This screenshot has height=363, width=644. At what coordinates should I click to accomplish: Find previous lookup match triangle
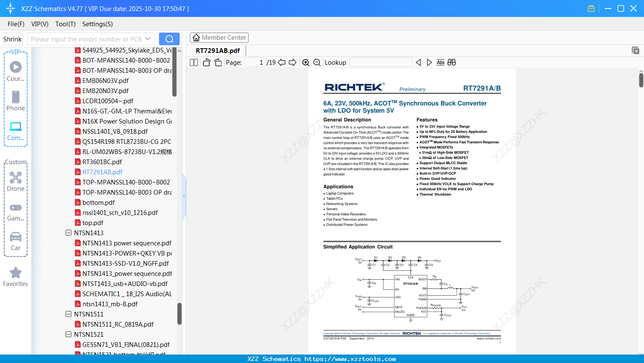coord(418,63)
